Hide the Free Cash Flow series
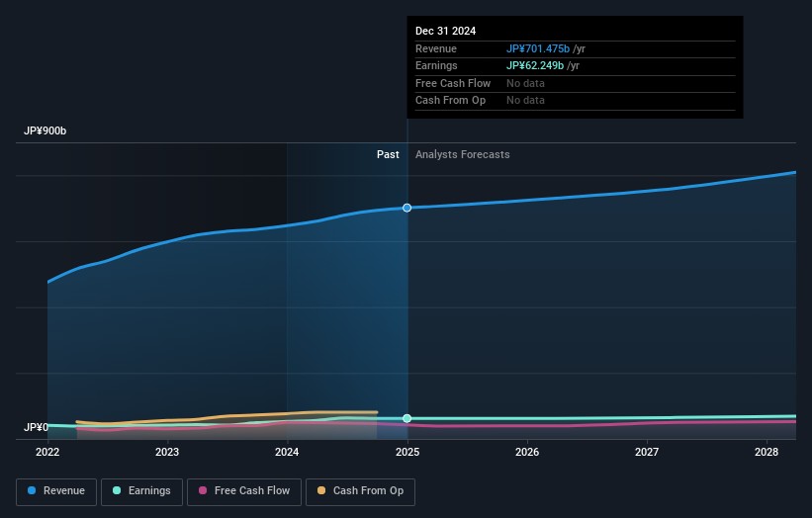Image resolution: width=812 pixels, height=518 pixels. [243, 491]
